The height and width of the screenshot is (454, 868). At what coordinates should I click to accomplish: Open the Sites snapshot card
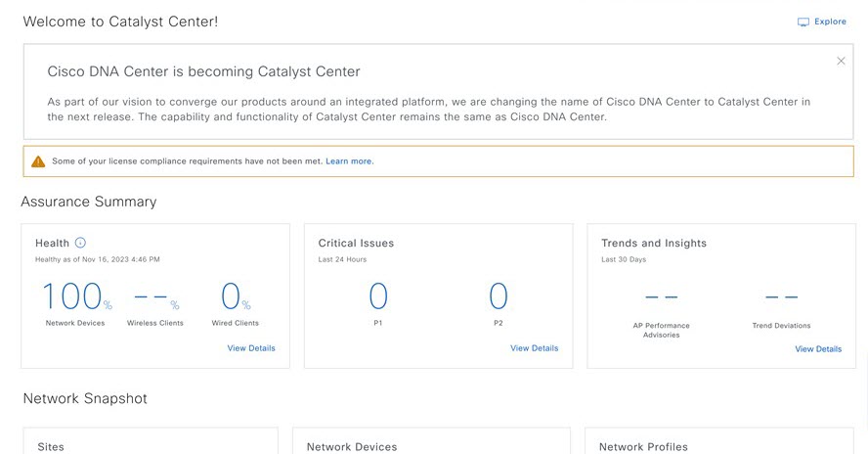click(x=151, y=440)
